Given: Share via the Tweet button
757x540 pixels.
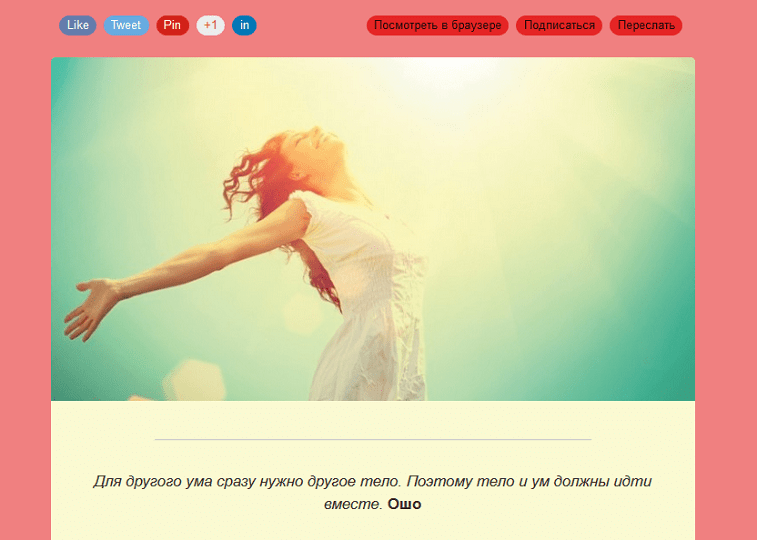Looking at the screenshot, I should click(x=126, y=25).
